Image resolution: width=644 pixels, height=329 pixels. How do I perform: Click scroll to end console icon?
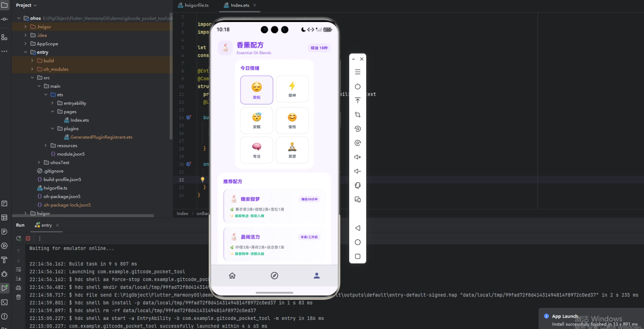click(19, 278)
